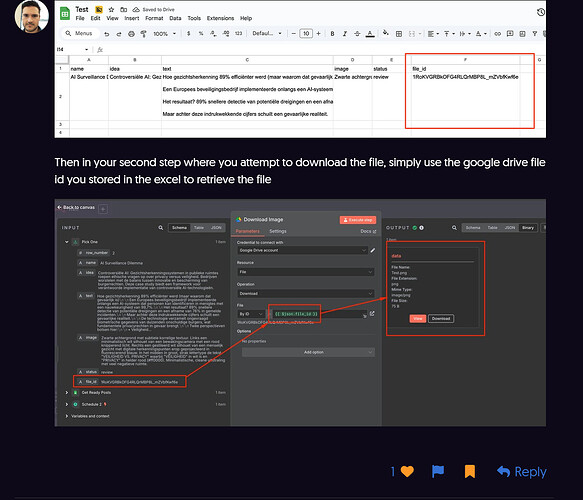Open the Format menu in Sheets

click(154, 18)
